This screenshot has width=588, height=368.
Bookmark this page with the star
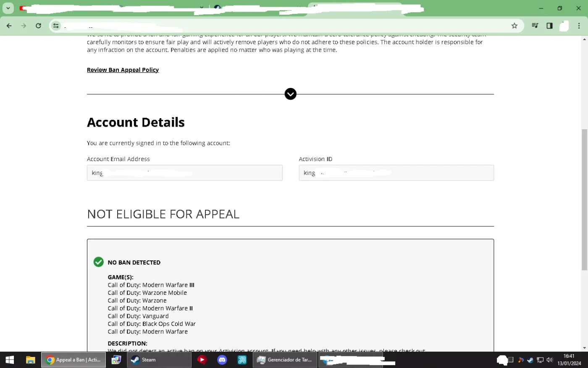[x=514, y=26]
